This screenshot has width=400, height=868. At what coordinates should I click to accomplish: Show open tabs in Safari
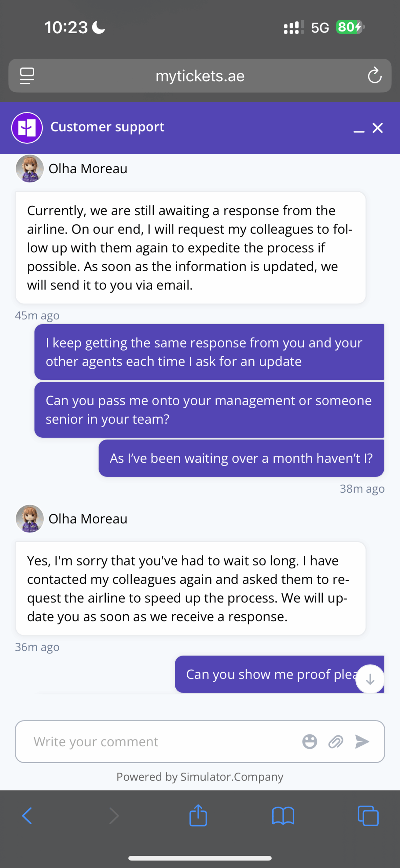(x=368, y=815)
